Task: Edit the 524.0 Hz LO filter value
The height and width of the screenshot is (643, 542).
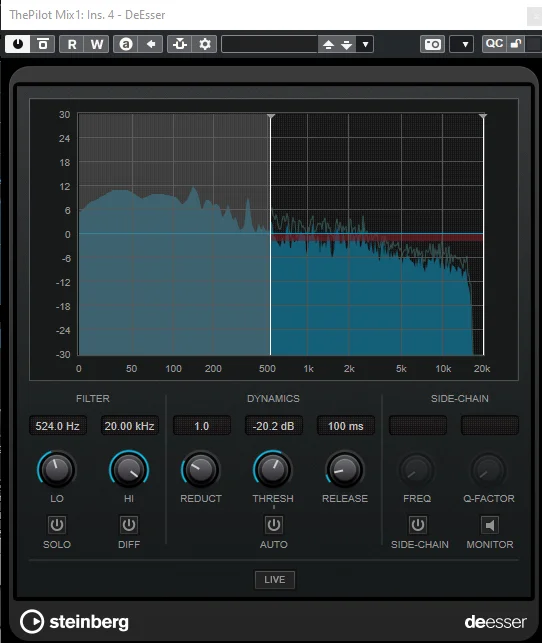Action: [57, 426]
